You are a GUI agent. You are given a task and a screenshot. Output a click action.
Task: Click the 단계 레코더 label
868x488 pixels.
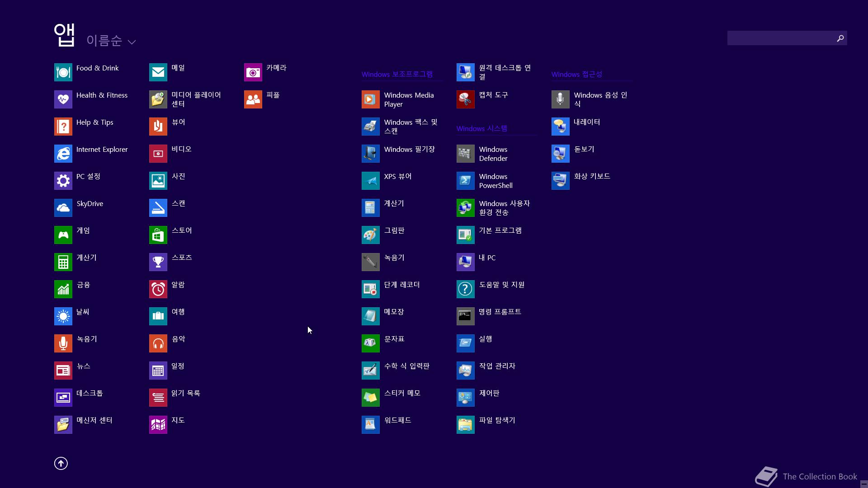tap(402, 285)
